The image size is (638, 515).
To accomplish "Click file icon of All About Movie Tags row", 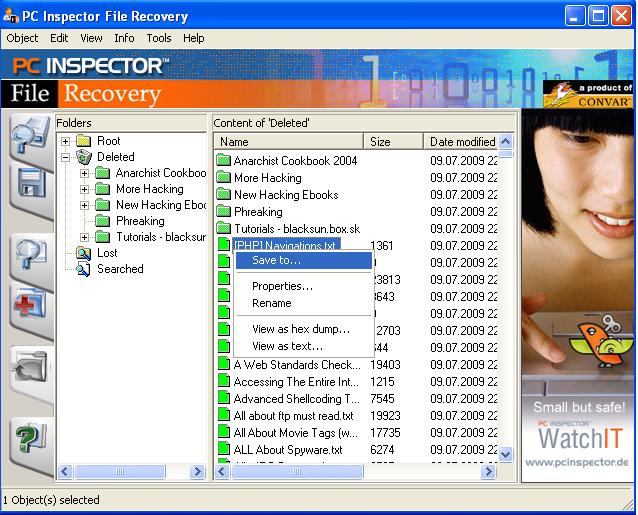I will (x=224, y=432).
